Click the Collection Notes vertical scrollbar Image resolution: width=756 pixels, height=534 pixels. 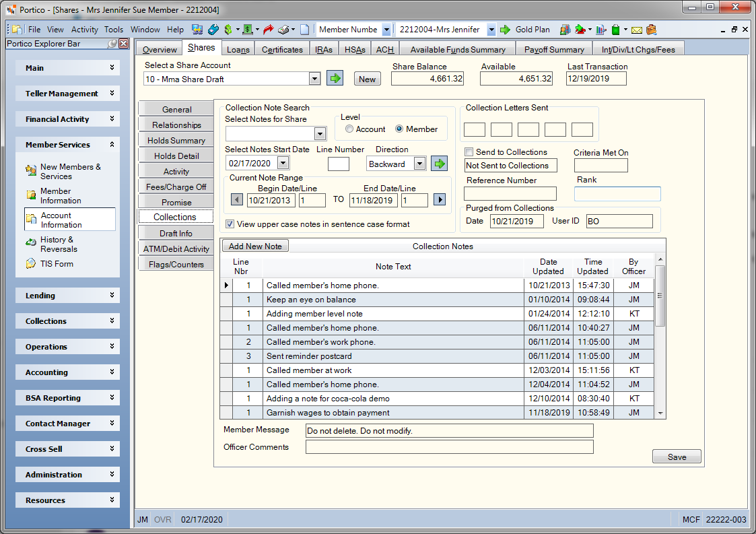(x=660, y=336)
